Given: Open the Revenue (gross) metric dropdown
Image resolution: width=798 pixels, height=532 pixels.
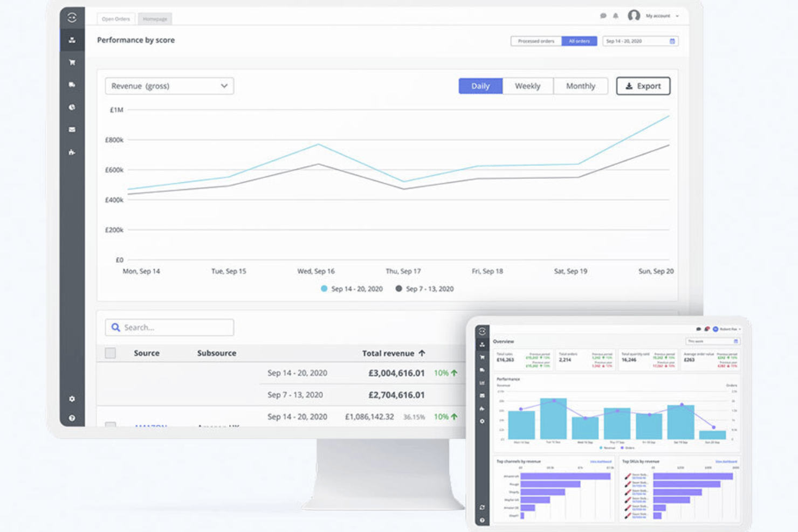Looking at the screenshot, I should (169, 86).
